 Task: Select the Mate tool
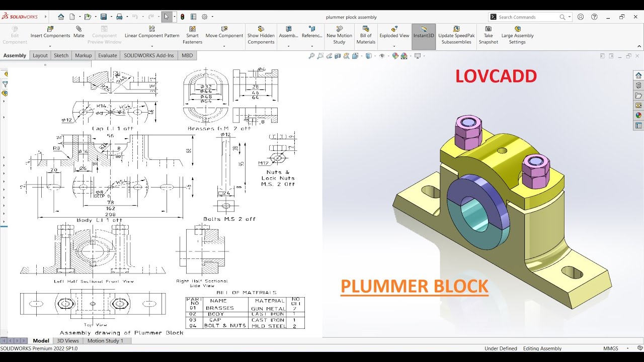[79, 33]
